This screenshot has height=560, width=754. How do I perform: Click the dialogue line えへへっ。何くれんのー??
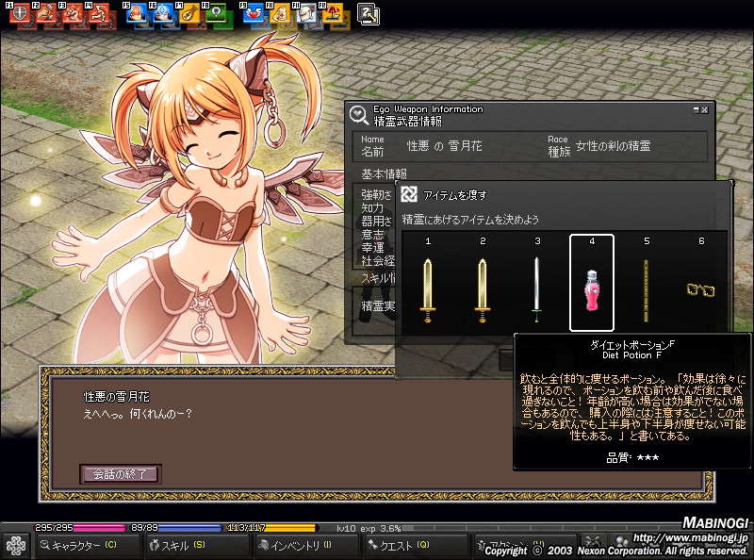(138, 414)
